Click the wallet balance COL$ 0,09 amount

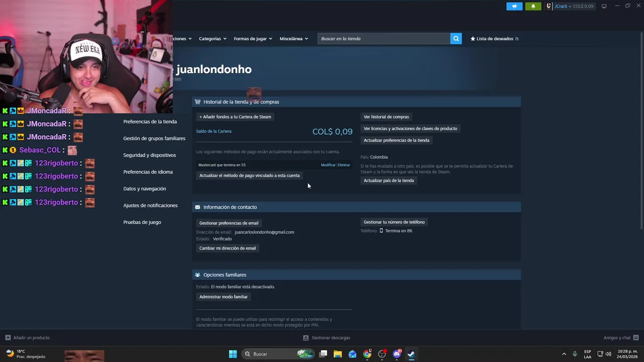click(x=332, y=132)
